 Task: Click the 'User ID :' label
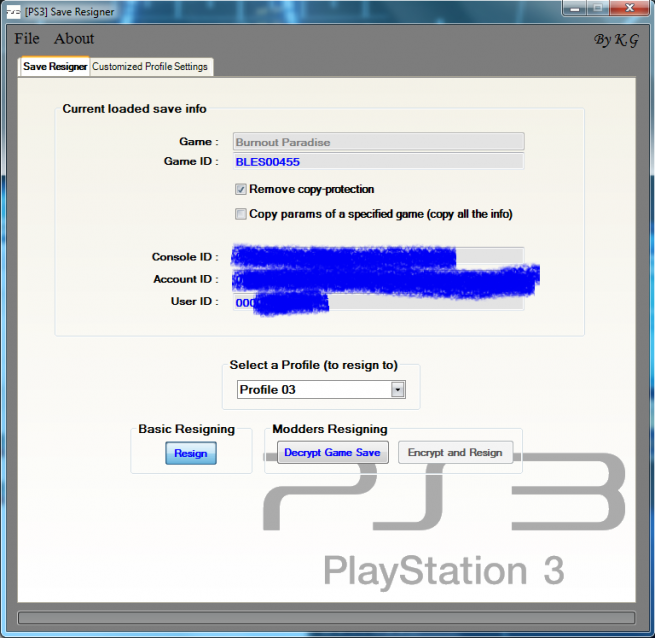(x=195, y=301)
